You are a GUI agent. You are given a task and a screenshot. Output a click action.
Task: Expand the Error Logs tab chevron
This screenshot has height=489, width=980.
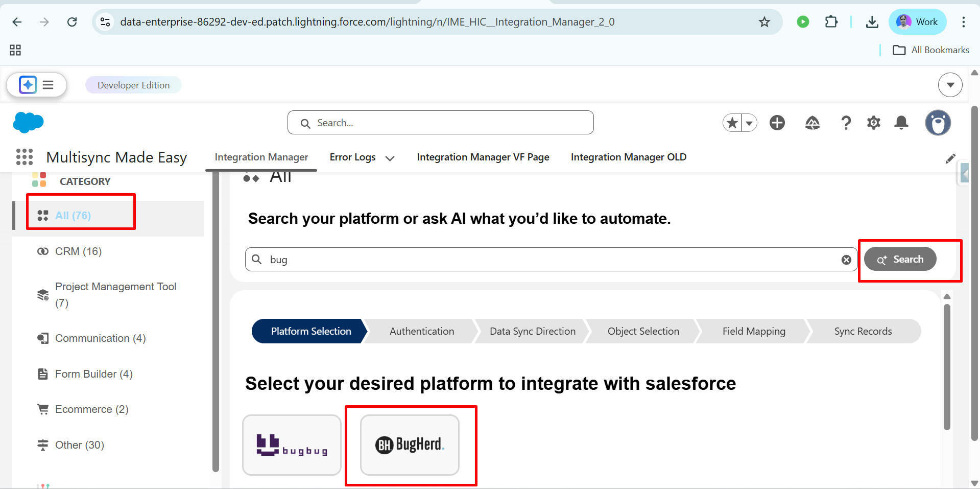390,158
